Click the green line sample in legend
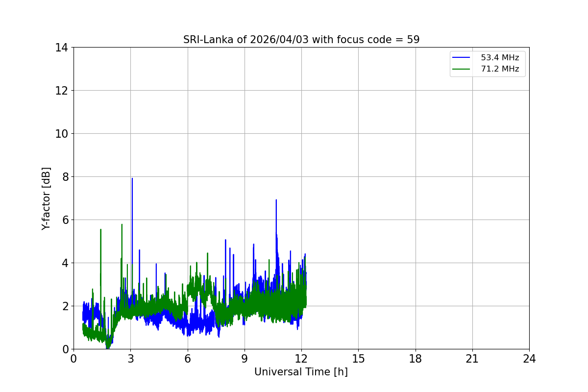 tap(461, 69)
